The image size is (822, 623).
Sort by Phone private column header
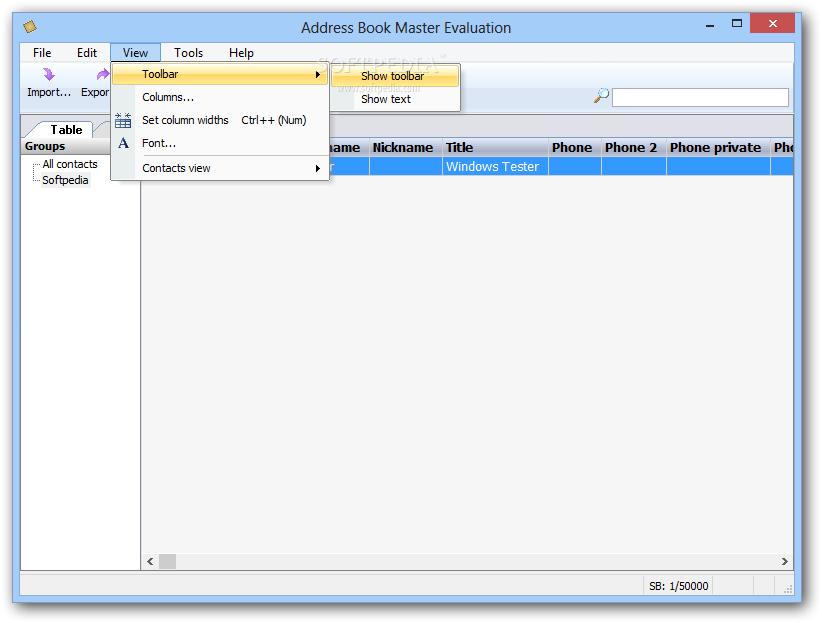[718, 148]
